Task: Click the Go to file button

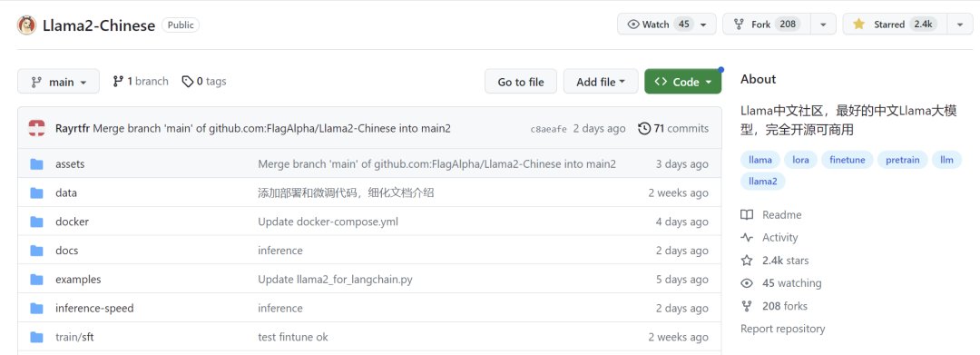Action: tap(521, 82)
